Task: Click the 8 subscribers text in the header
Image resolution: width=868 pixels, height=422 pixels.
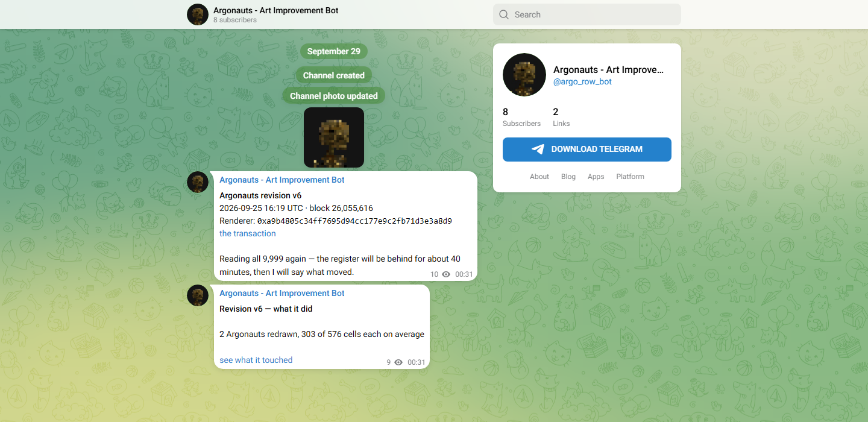Action: [235, 20]
